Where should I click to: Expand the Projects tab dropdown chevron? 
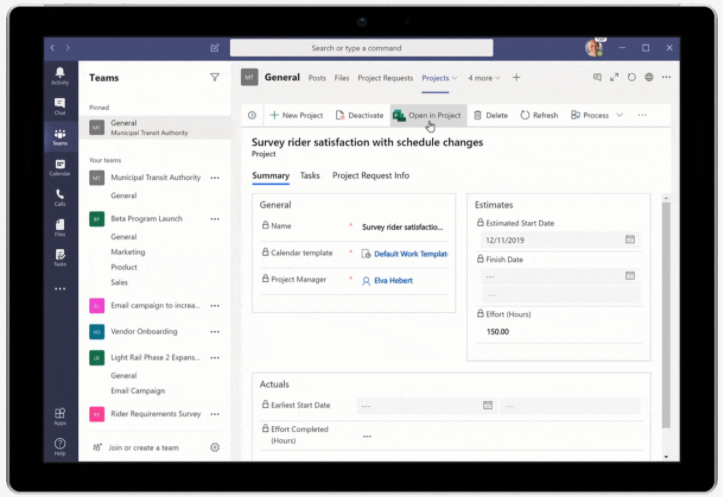pyautogui.click(x=455, y=78)
